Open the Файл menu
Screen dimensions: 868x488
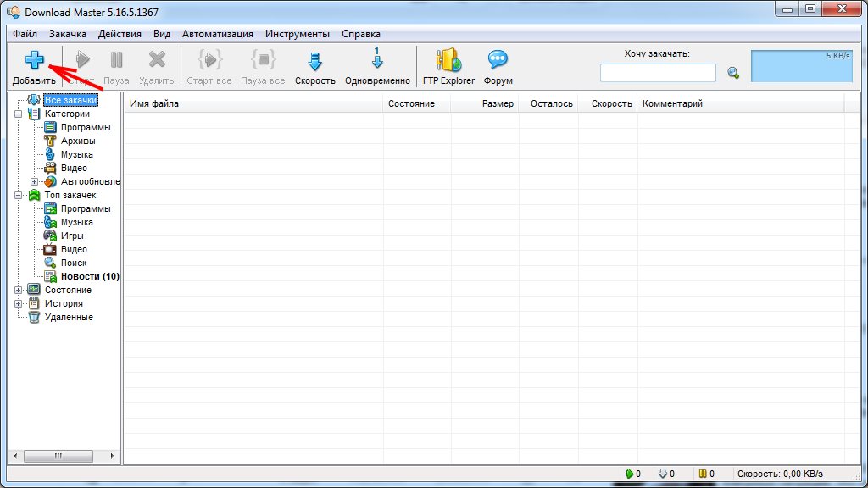tap(25, 34)
